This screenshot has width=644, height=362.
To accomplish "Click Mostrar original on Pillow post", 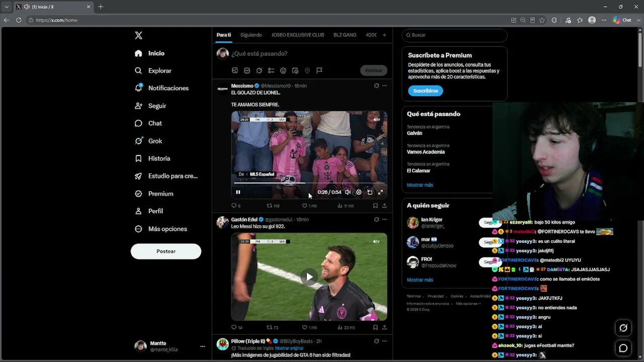I will (x=289, y=348).
